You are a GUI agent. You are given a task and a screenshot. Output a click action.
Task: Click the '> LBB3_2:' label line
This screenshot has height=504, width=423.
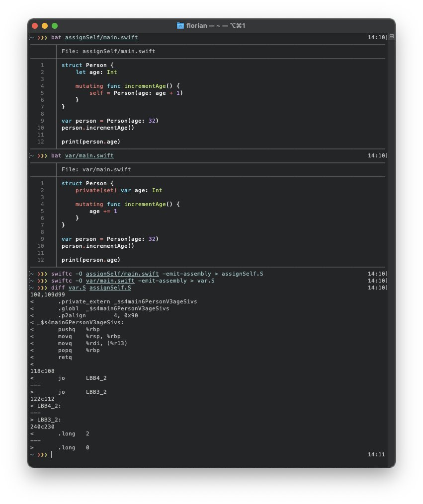tap(46, 420)
